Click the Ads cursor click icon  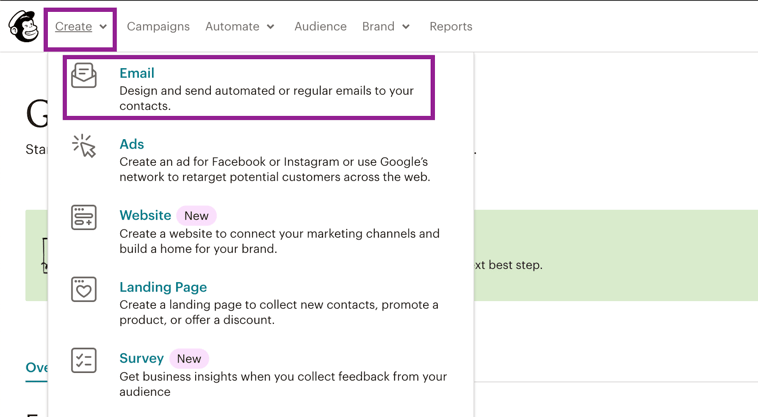(84, 146)
